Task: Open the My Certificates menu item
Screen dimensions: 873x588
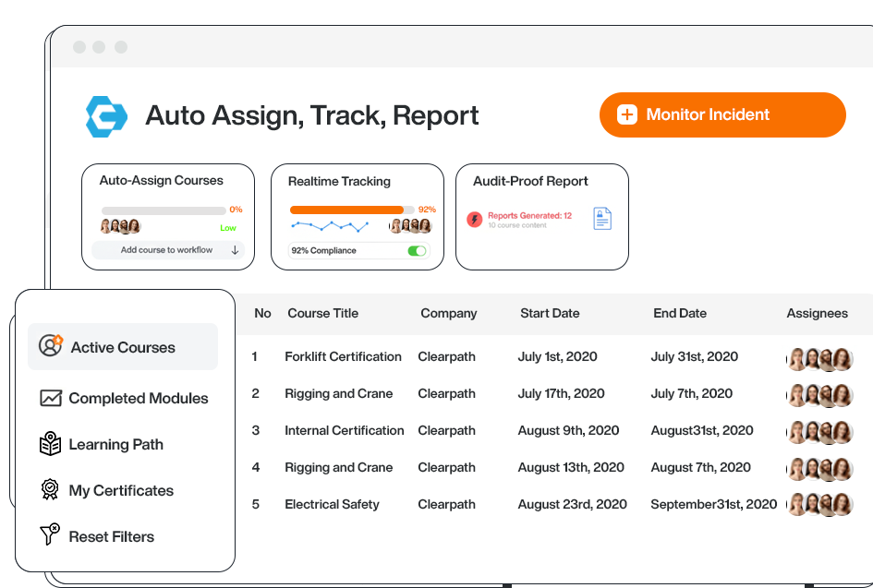Action: pos(121,491)
